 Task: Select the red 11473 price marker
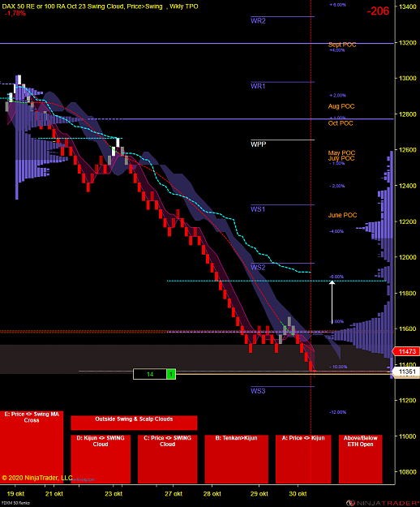click(x=405, y=351)
